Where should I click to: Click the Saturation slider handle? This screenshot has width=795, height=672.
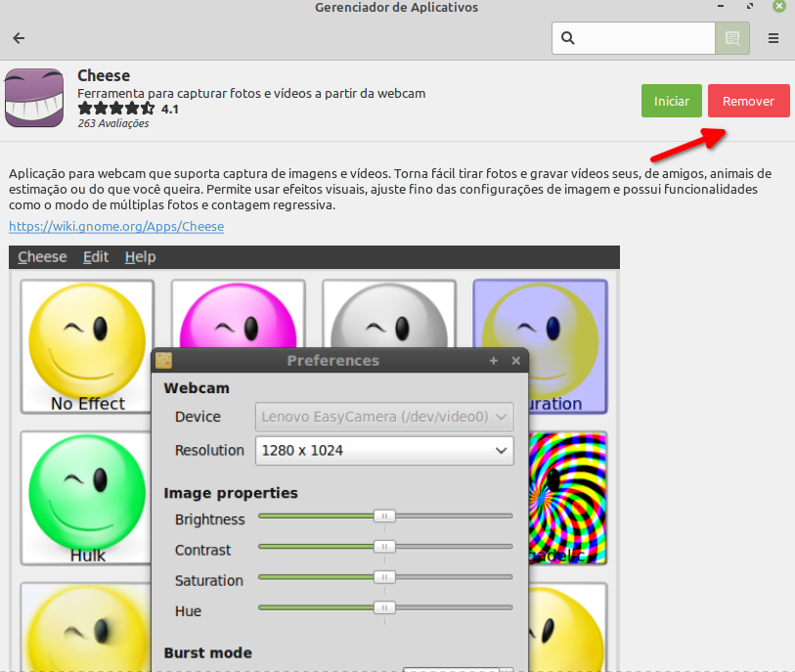(x=384, y=577)
